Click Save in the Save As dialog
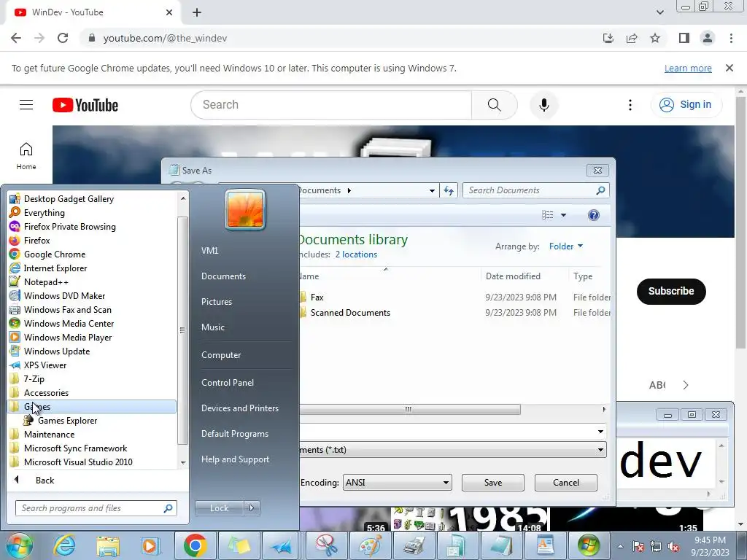747x560 pixels. pyautogui.click(x=493, y=483)
